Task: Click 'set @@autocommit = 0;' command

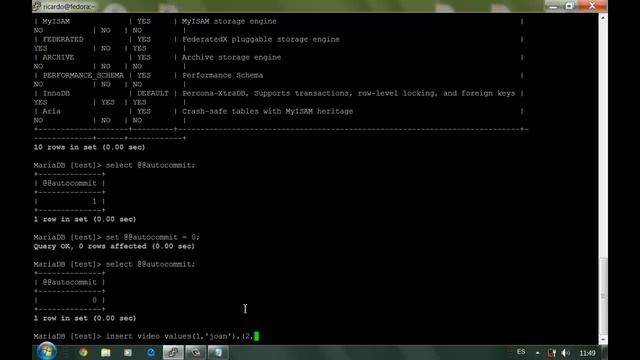Action: (153, 237)
